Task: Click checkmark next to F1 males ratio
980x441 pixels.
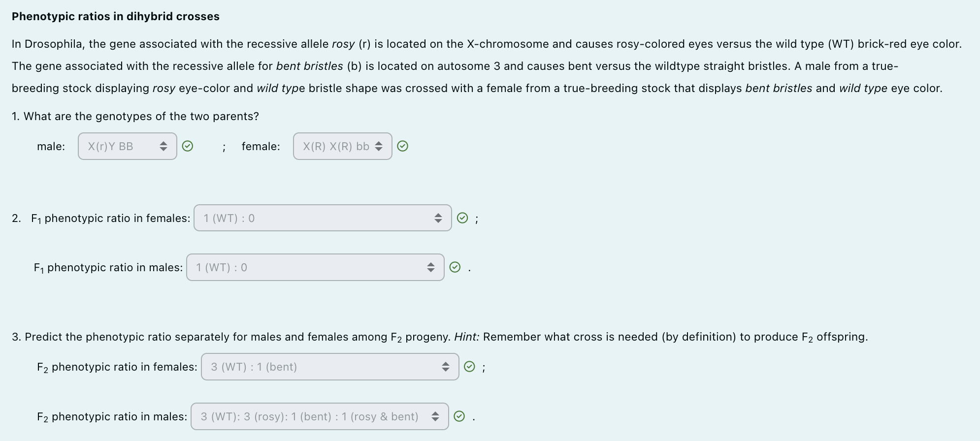Action: [455, 267]
